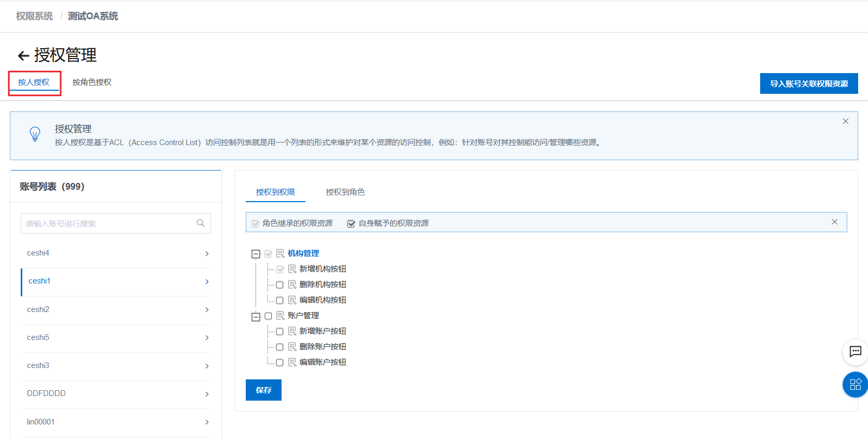Toggle 角色继承的权限资源 checkbox

point(255,223)
